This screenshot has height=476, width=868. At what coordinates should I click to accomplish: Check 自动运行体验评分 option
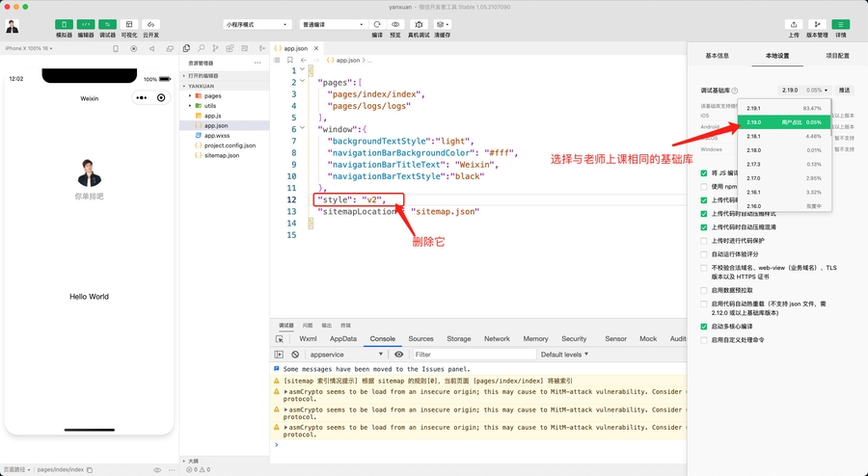[x=704, y=254]
